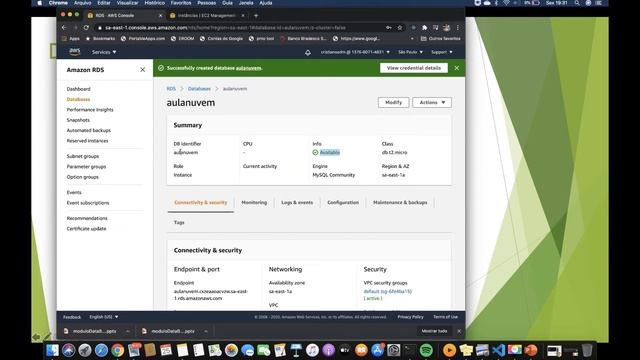Open Visual Studio Code from the dock
The width and height of the screenshot is (640, 360).
498,350
